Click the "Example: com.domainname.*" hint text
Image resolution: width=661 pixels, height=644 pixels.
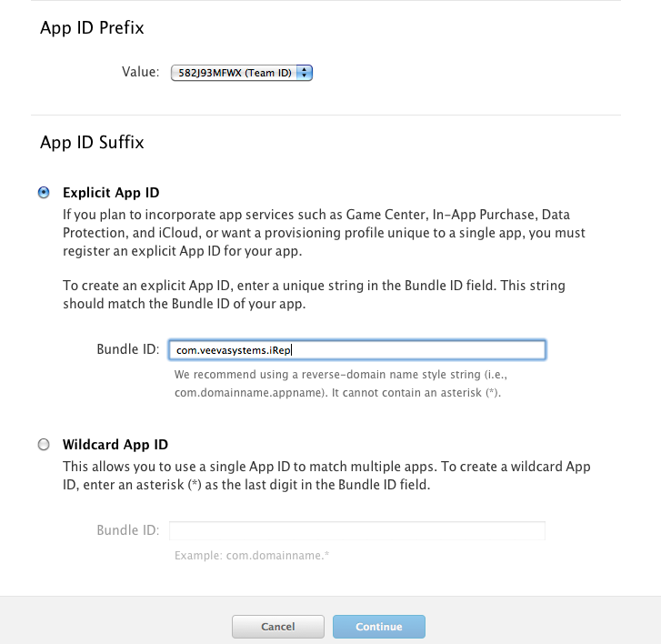tap(252, 554)
